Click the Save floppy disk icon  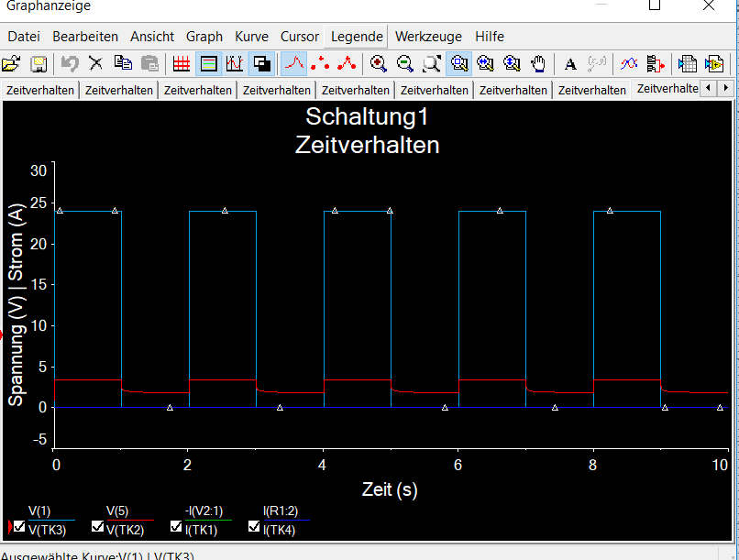(39, 63)
